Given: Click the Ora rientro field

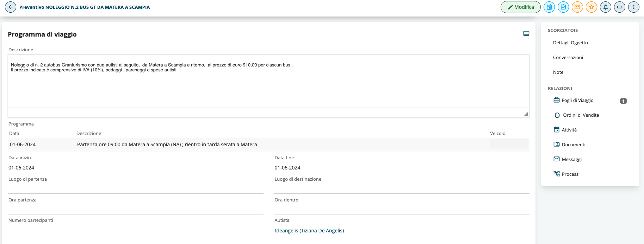Looking at the screenshot, I should click(402, 209).
